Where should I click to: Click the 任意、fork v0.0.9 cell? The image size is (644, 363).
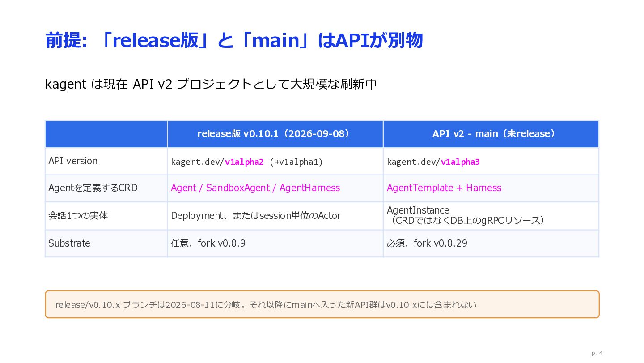[x=208, y=243]
